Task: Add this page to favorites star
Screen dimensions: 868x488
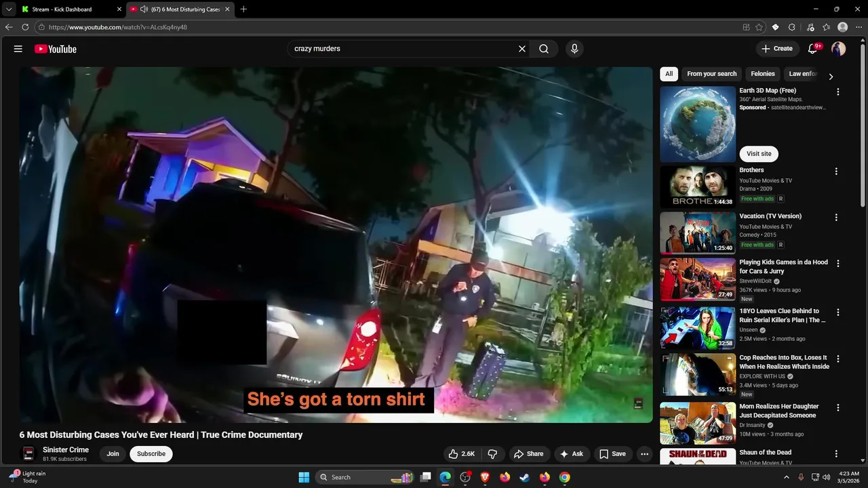Action: point(759,27)
